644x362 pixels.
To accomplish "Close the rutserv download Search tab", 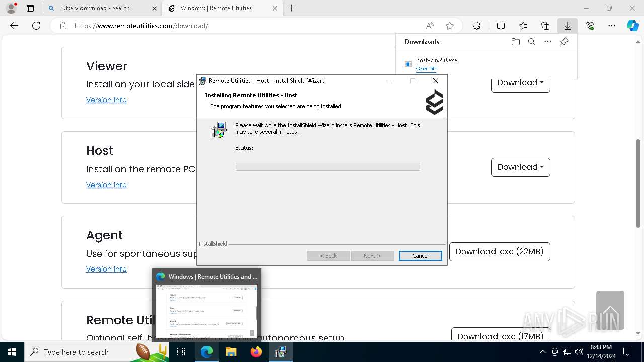I will pos(154,8).
